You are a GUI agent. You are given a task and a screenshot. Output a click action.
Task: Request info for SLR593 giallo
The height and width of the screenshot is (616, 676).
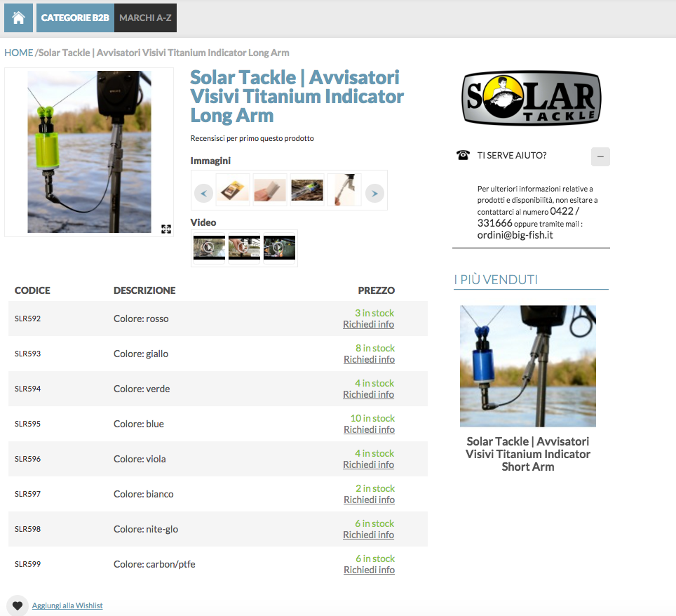click(369, 359)
